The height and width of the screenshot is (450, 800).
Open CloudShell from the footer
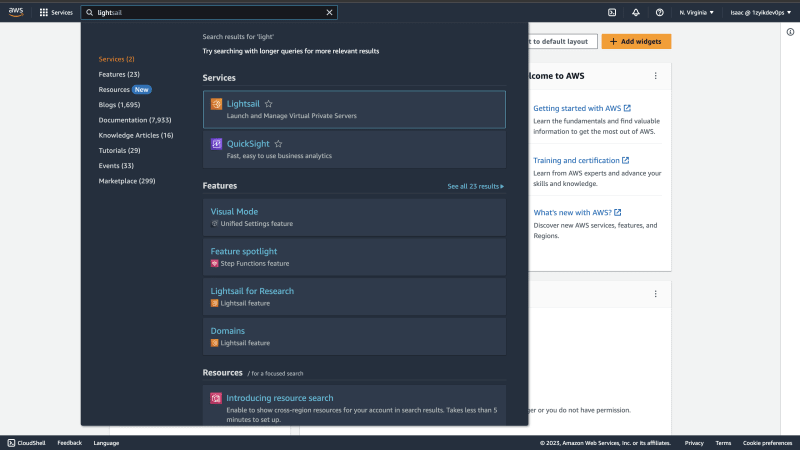pos(26,443)
